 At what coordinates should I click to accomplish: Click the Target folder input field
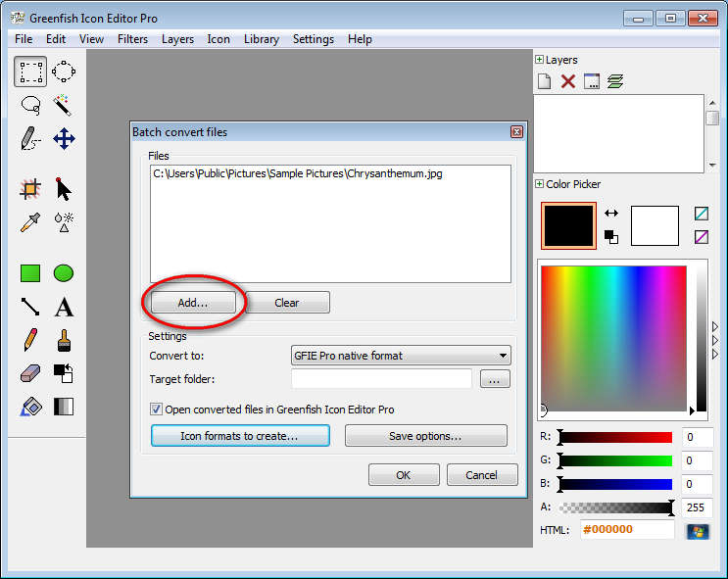click(x=381, y=379)
